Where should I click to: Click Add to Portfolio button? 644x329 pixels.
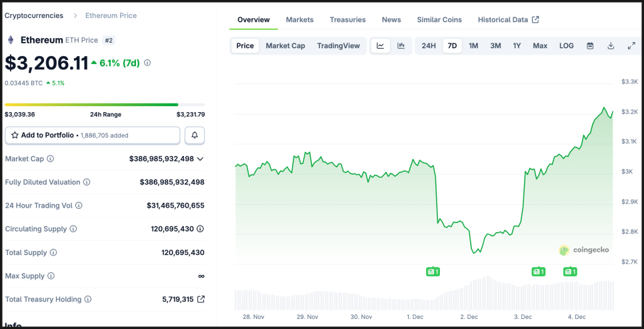92,135
